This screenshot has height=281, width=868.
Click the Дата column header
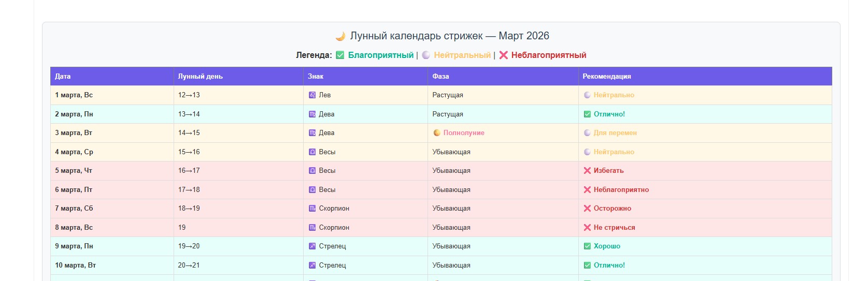[x=63, y=77]
